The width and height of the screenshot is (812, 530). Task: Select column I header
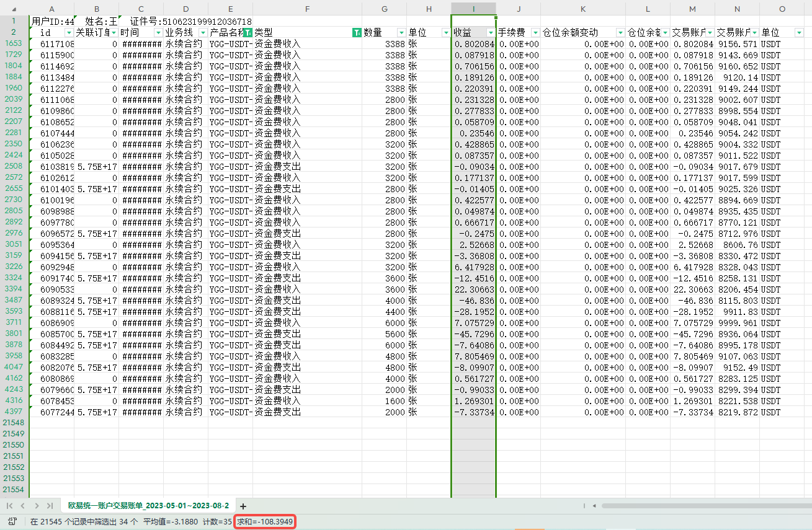coord(474,9)
